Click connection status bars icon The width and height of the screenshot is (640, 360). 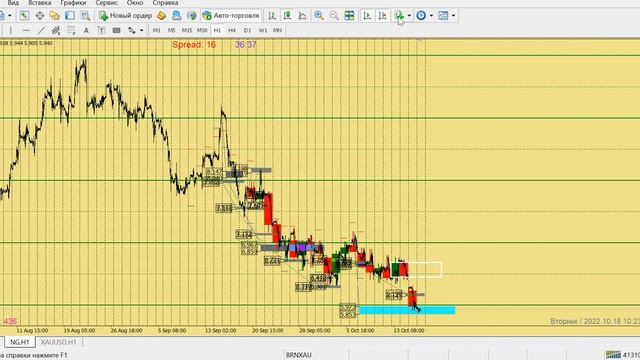tap(613, 355)
